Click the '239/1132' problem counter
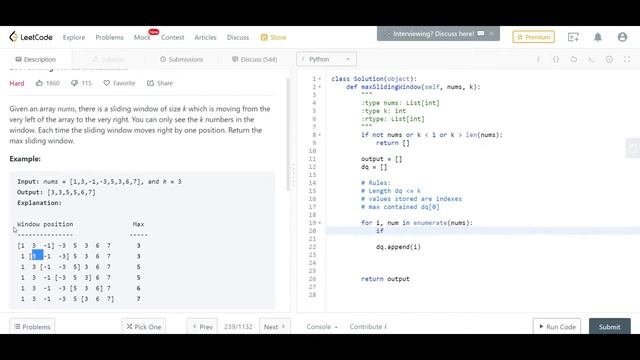The width and height of the screenshot is (640, 360). (238, 327)
